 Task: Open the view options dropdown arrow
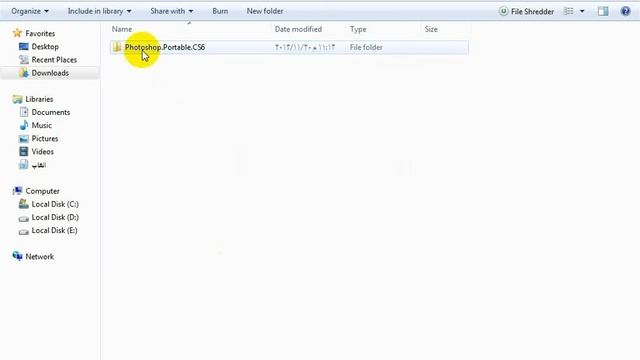[582, 11]
